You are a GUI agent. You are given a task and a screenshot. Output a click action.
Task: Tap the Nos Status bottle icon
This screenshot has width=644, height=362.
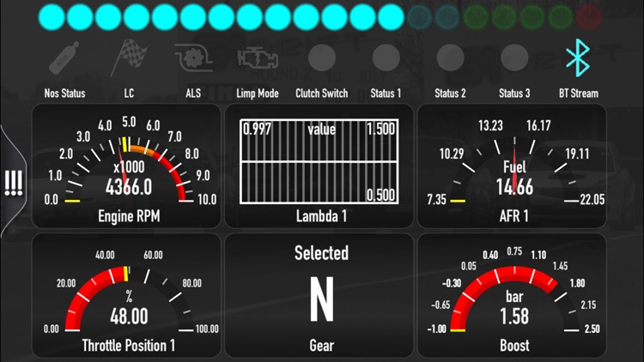[x=64, y=57]
